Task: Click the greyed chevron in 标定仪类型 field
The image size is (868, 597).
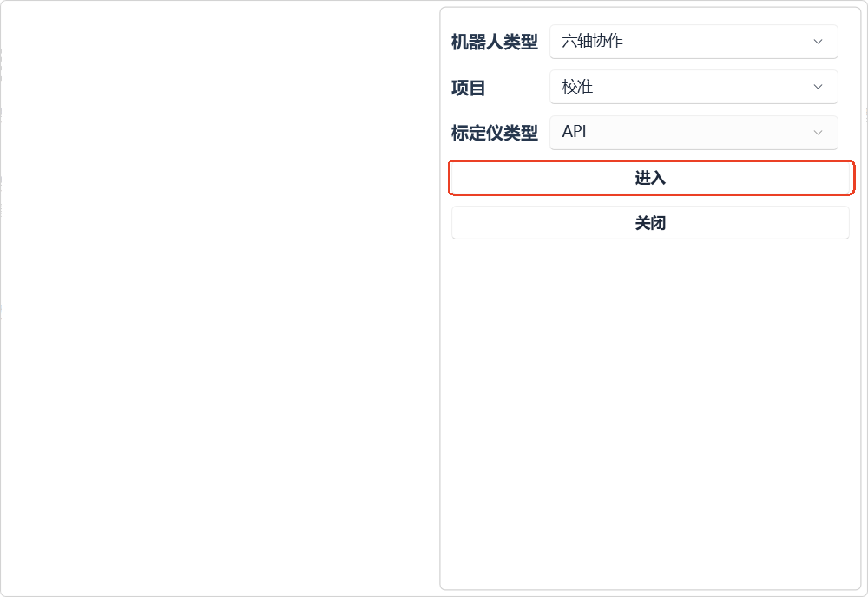Action: tap(818, 133)
